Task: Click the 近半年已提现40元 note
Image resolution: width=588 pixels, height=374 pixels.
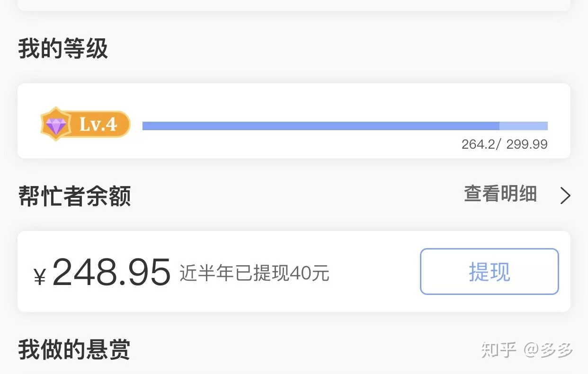Action: click(x=254, y=273)
